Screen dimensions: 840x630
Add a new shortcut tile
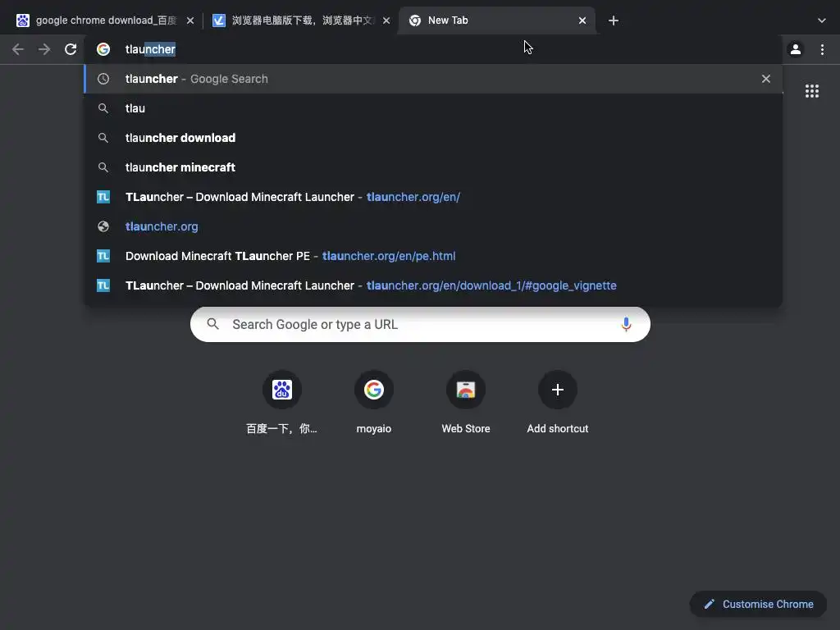tap(557, 403)
